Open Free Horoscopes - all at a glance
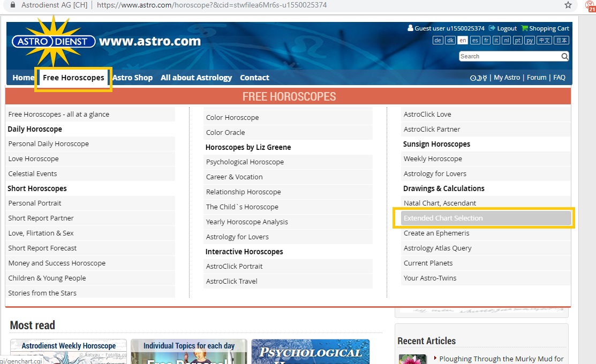The height and width of the screenshot is (364, 596). click(x=90, y=115)
